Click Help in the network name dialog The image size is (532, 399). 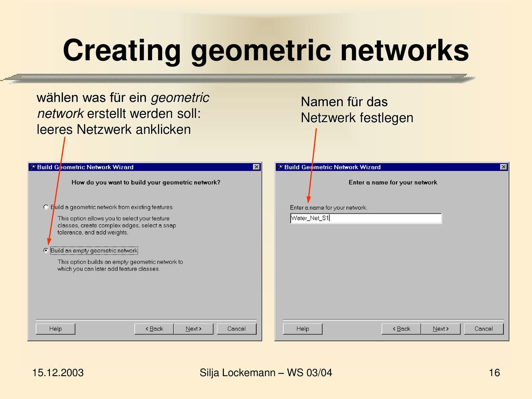[x=303, y=328]
